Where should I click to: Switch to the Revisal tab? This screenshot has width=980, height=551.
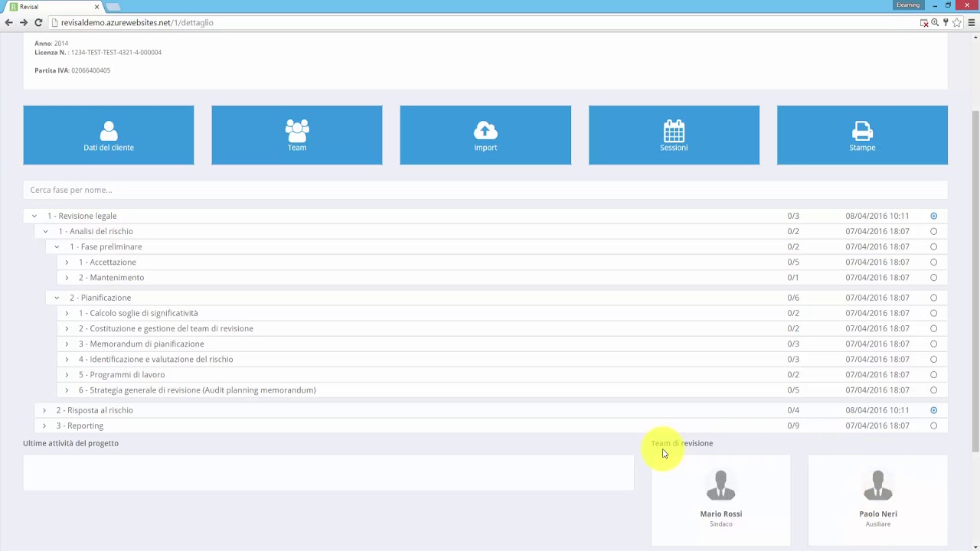(x=52, y=7)
